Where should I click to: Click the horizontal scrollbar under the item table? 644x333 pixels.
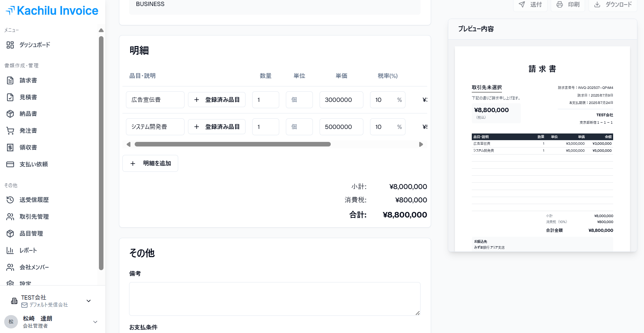(x=233, y=144)
